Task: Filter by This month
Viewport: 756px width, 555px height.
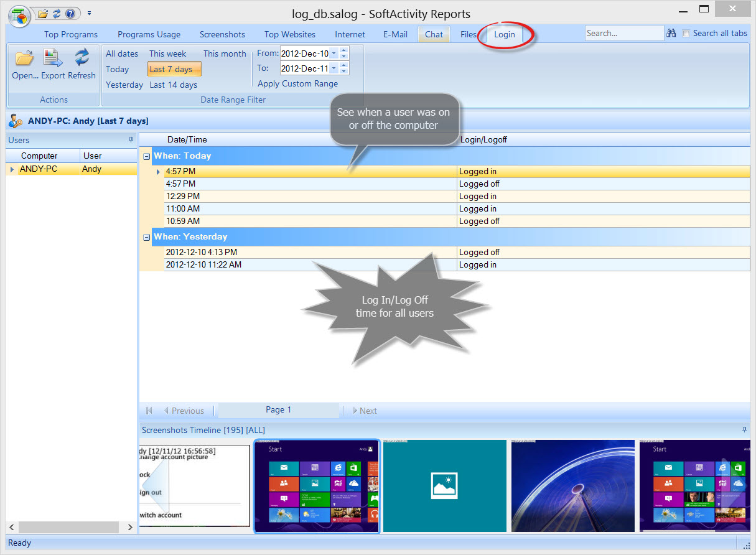Action: [x=225, y=54]
